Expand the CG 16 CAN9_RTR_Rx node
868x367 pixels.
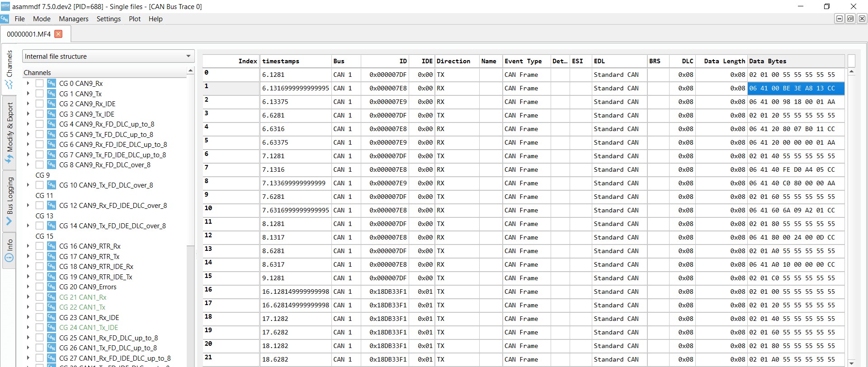coord(28,246)
